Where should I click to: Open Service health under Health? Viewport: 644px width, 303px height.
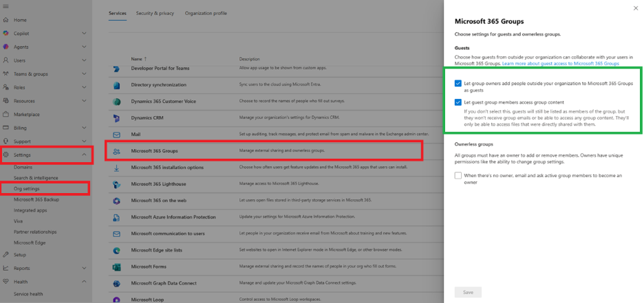(28, 294)
